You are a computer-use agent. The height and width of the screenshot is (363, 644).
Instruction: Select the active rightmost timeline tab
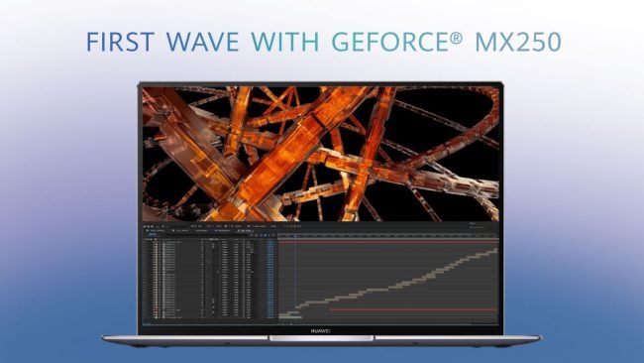[x=246, y=231]
